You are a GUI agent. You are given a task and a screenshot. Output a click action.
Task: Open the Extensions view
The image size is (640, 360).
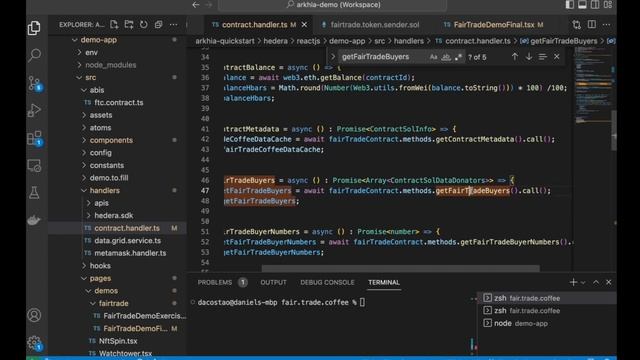coord(34,138)
